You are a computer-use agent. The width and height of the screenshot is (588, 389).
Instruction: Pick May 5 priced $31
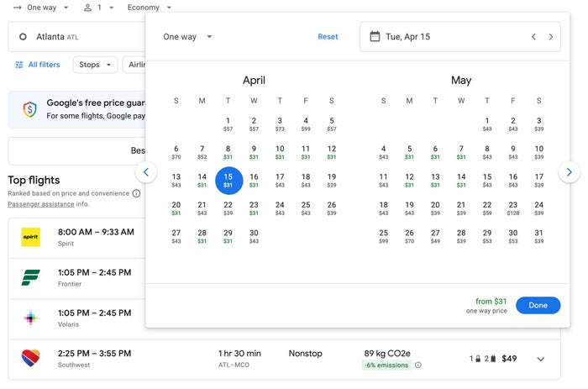pyautogui.click(x=410, y=152)
